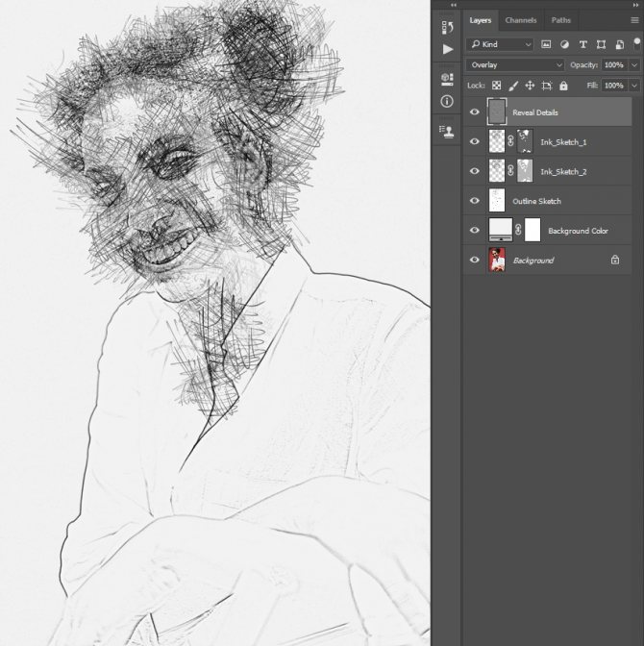Toggle visibility of Ink_Sketch_1 layer
The width and height of the screenshot is (644, 646).
point(474,142)
